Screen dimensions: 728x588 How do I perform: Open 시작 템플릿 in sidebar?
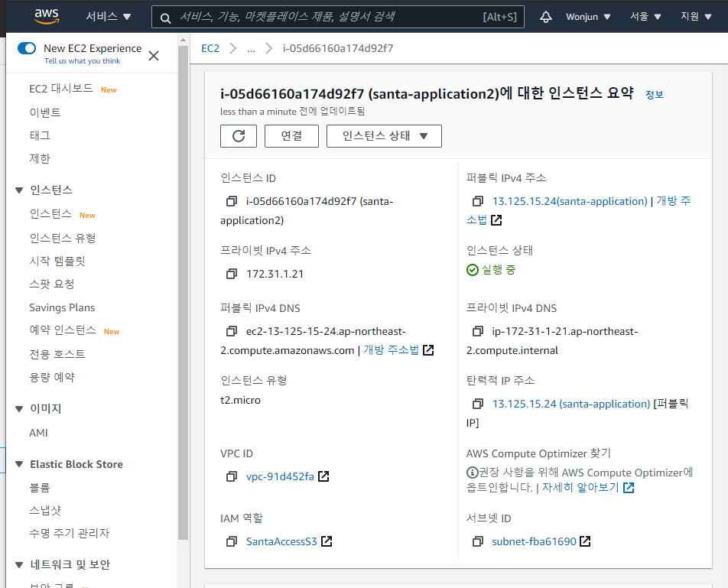click(57, 261)
